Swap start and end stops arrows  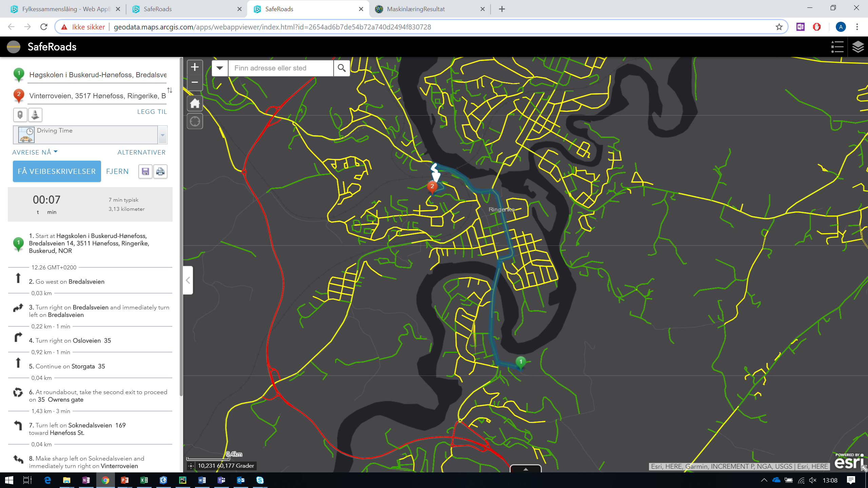coord(170,90)
